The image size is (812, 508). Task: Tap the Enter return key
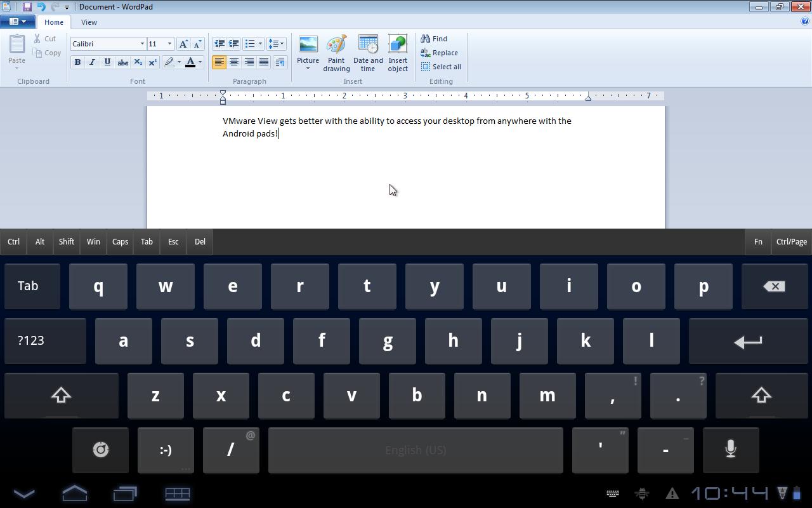748,341
